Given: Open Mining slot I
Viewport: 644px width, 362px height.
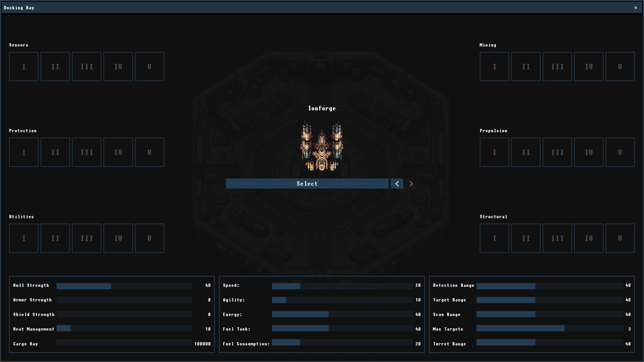Looking at the screenshot, I should (494, 66).
